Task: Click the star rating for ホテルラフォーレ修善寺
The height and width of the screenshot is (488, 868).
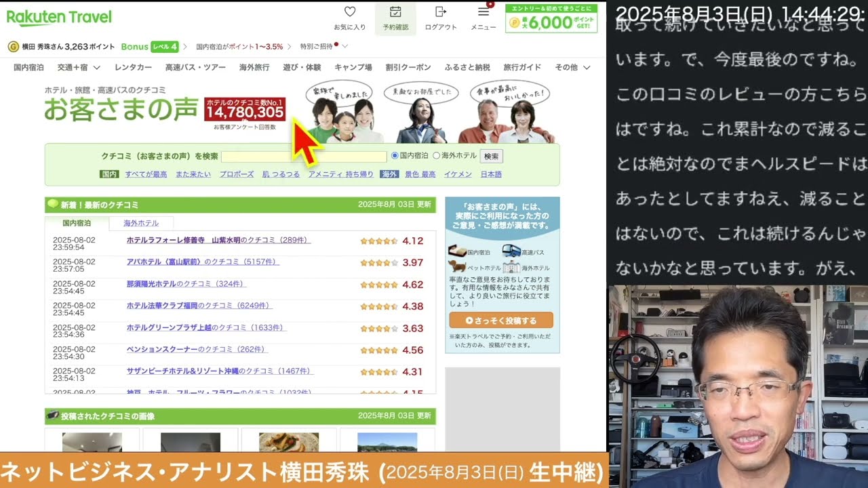Action: tap(379, 241)
